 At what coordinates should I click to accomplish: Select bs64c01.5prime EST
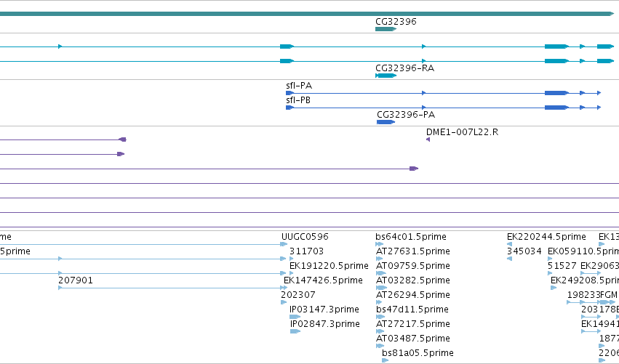(x=411, y=237)
